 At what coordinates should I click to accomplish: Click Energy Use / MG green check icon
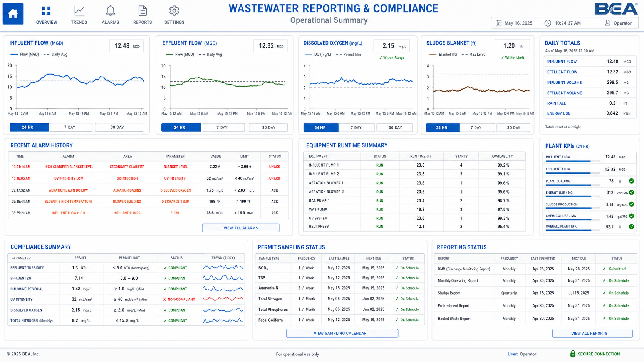click(x=631, y=192)
